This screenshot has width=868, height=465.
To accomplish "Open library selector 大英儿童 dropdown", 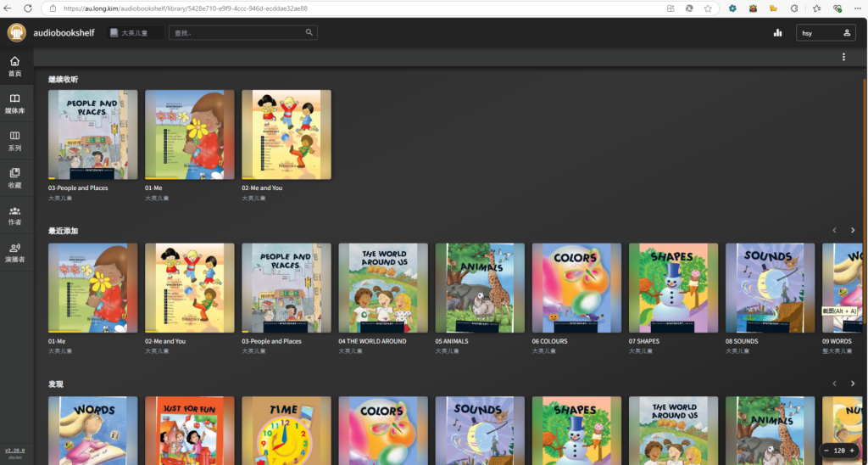I will point(135,33).
